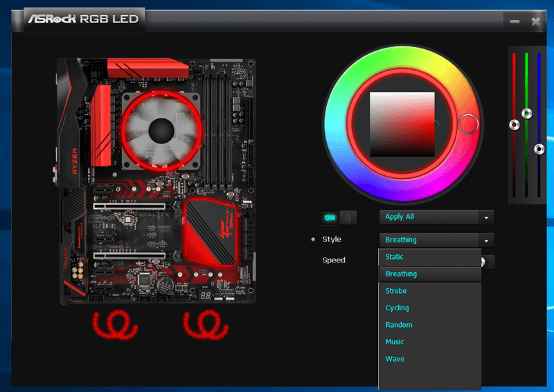
Task: Click the saturation square color picker
Action: click(x=402, y=124)
